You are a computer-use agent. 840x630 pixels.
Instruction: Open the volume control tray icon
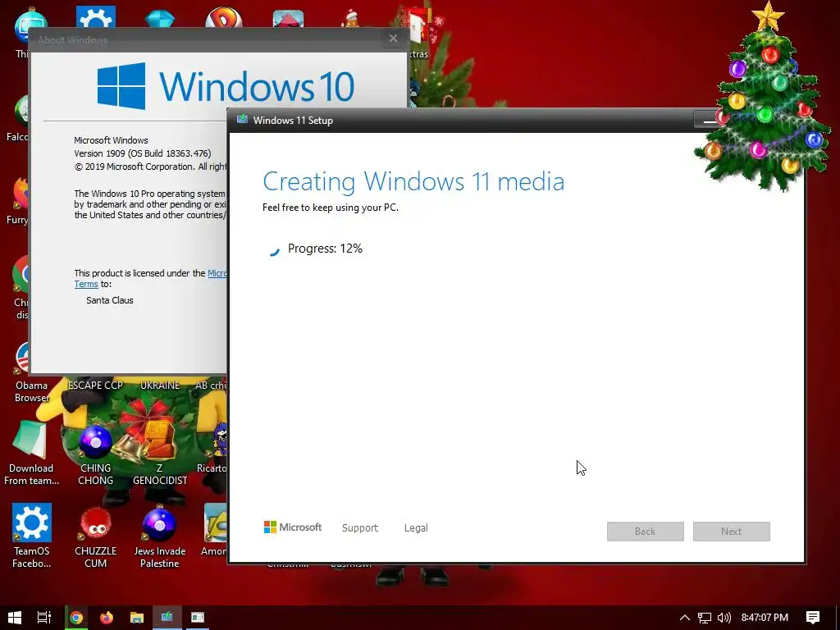[724, 618]
